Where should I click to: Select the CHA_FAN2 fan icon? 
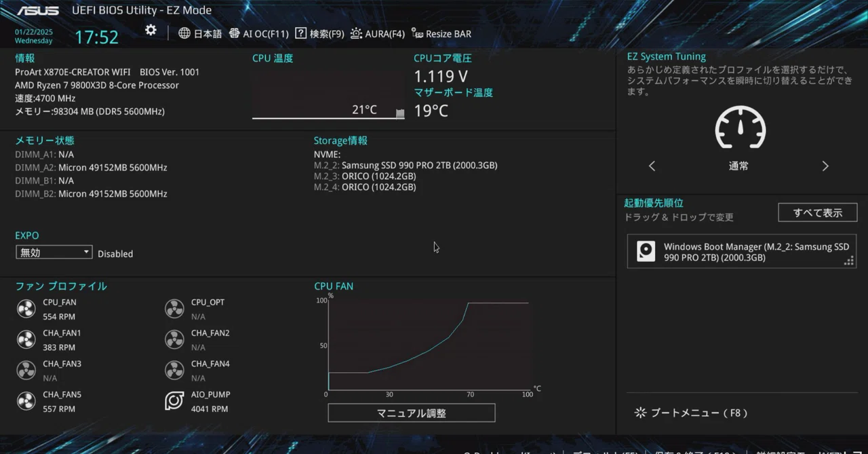[174, 339]
